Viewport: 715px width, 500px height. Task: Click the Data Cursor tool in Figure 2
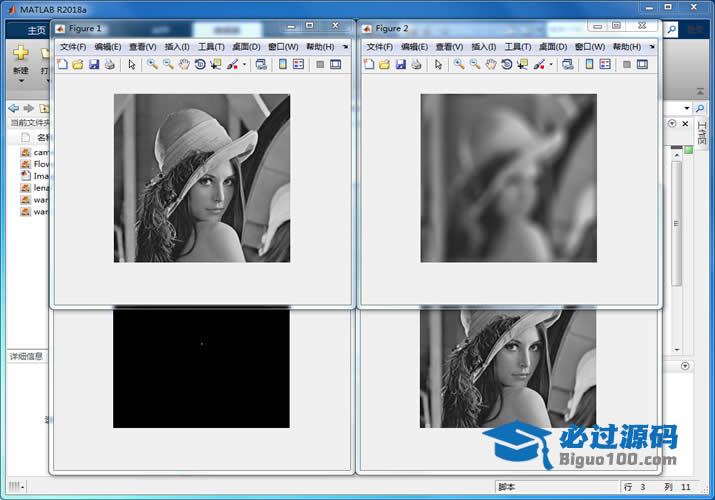(x=523, y=64)
